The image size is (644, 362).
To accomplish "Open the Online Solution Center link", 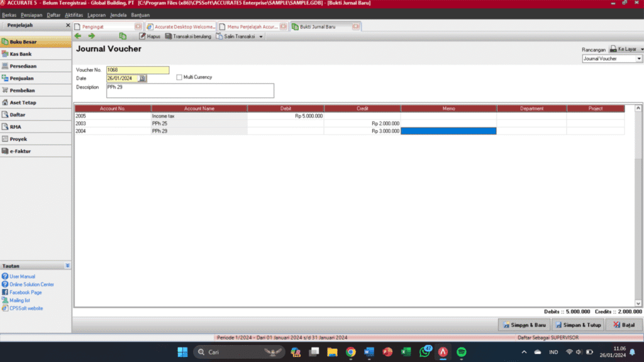I will click(31, 285).
